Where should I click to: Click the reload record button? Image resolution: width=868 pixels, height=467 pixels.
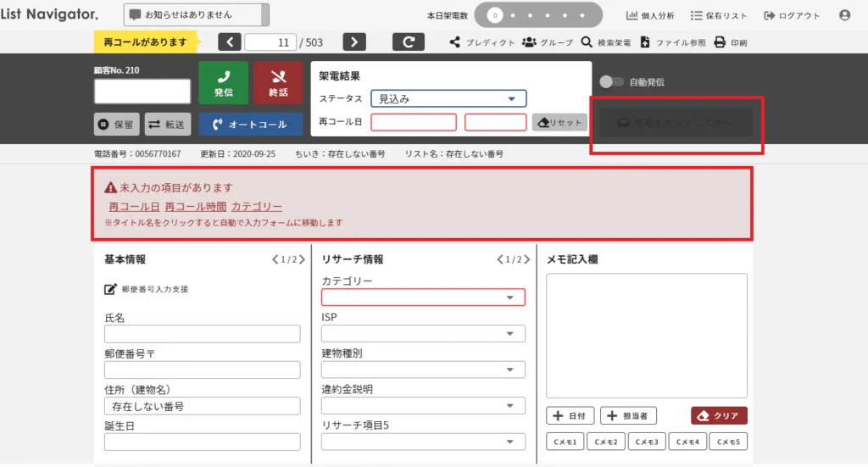click(409, 42)
